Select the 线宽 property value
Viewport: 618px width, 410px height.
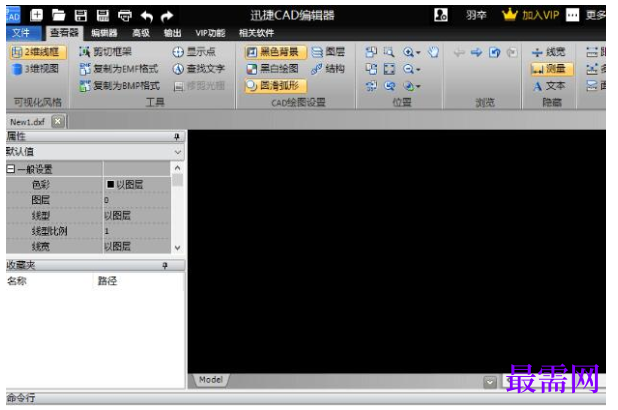136,246
